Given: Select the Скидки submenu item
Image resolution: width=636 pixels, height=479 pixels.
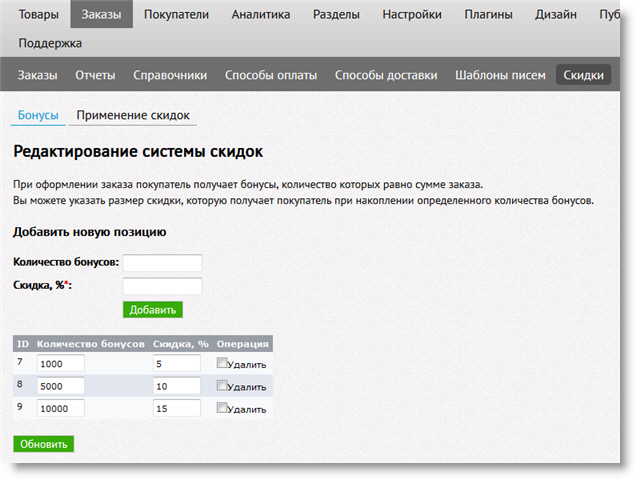Looking at the screenshot, I should coord(583,75).
